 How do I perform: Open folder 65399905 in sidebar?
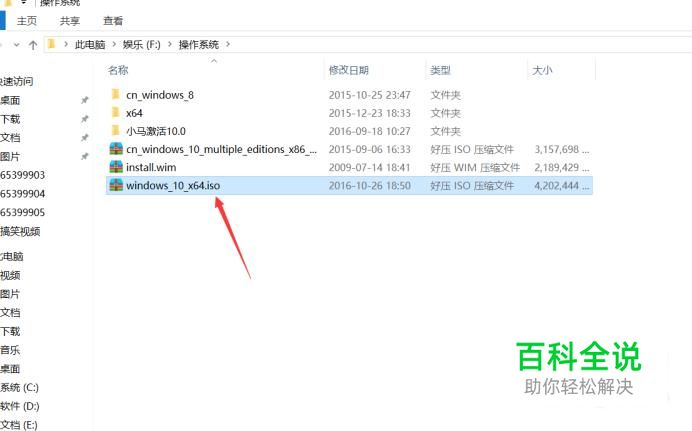(x=23, y=213)
